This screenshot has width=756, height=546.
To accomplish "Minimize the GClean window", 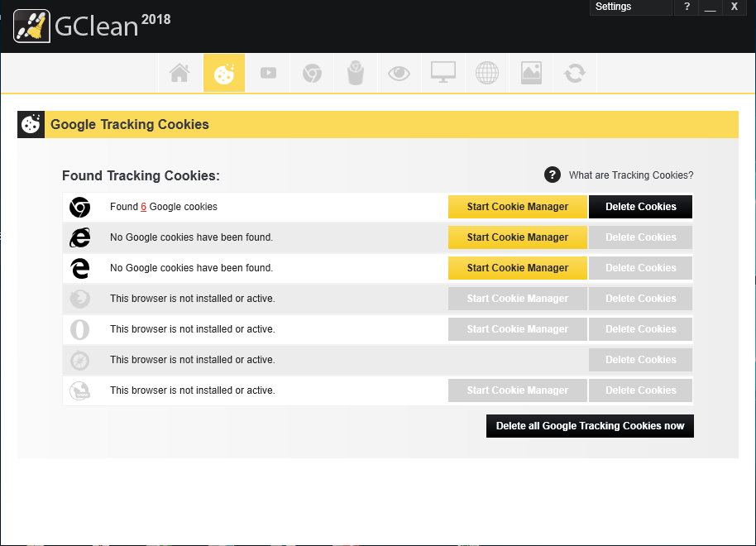I will point(711,7).
